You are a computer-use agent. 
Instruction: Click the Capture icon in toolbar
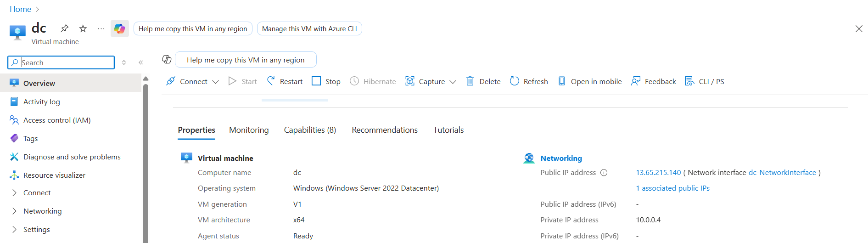[410, 81]
